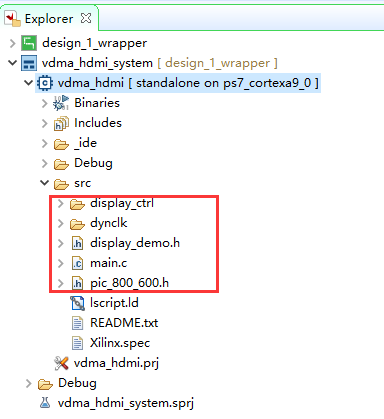
Task: Click the Includes node icon
Action: 61,123
